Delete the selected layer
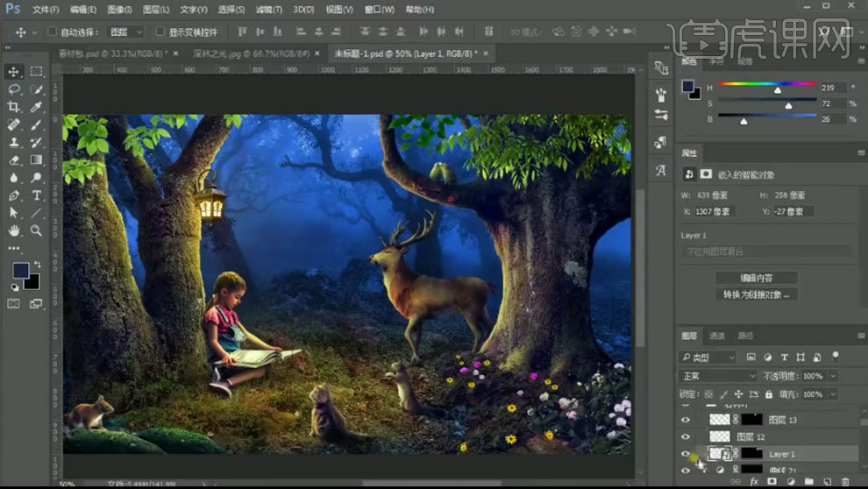Viewport: 868px width, 489px height. pyautogui.click(x=845, y=482)
